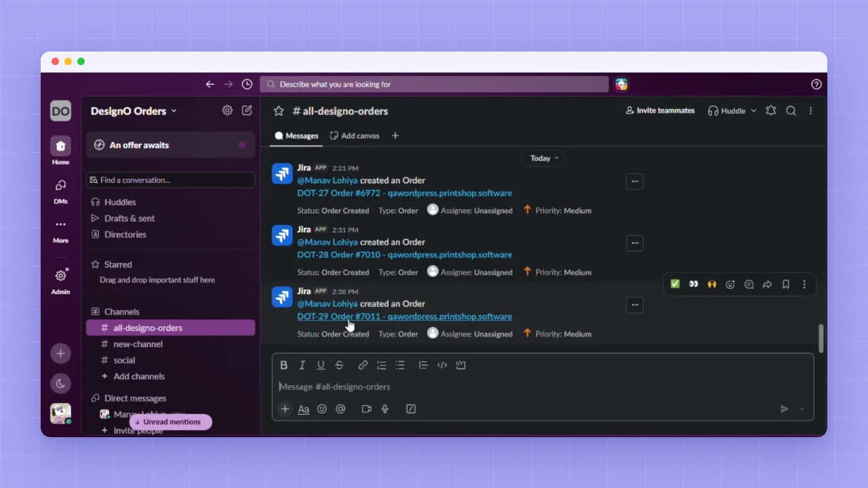The image size is (868, 488).
Task: Record an audio clip microphone icon
Action: (x=385, y=409)
